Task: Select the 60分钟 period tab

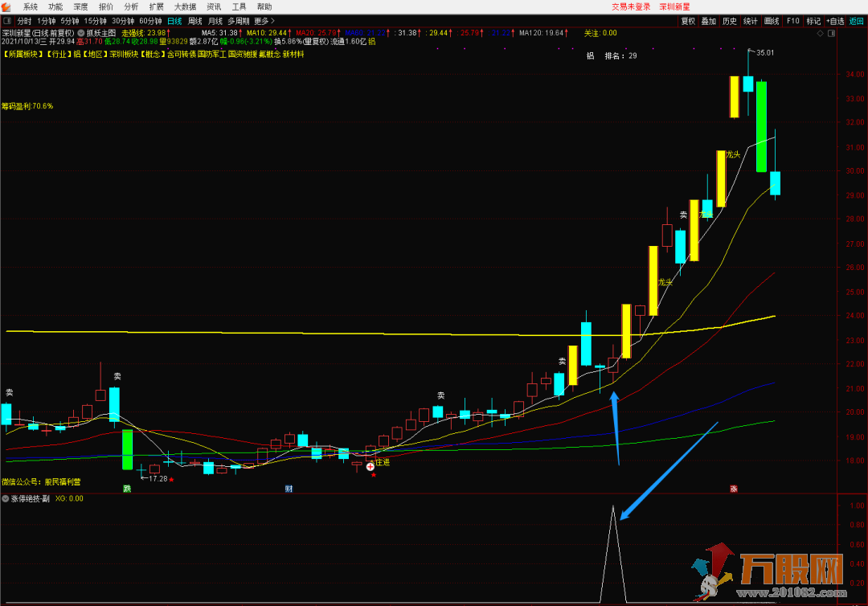Action: point(150,21)
